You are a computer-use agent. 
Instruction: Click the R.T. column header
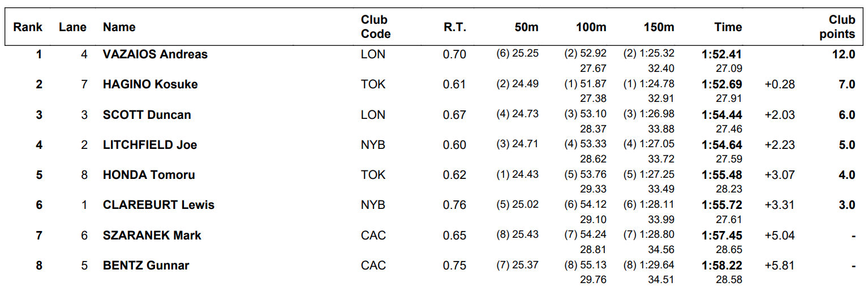click(x=455, y=27)
